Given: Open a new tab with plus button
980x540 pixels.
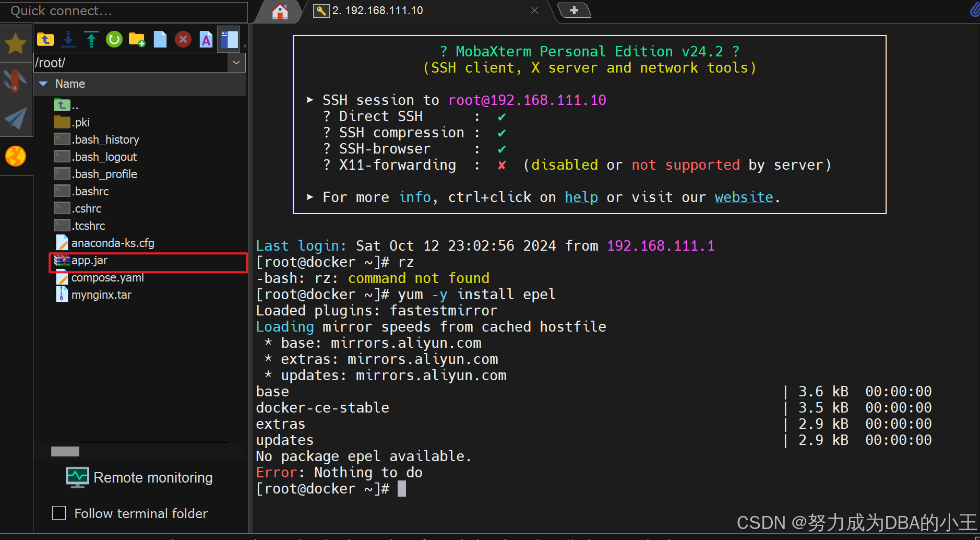Looking at the screenshot, I should [574, 10].
